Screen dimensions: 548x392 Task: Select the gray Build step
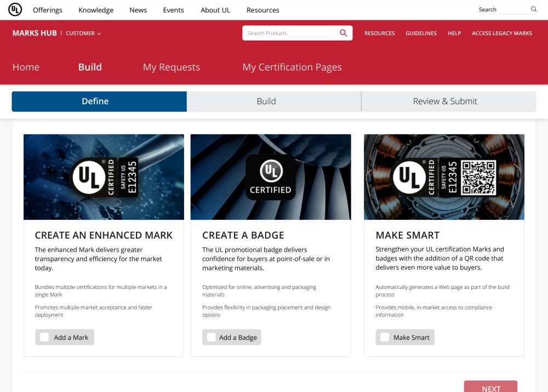(274, 101)
